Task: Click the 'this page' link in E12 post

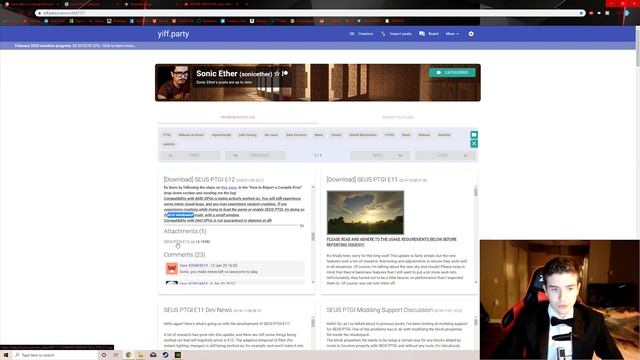Action: point(229,187)
